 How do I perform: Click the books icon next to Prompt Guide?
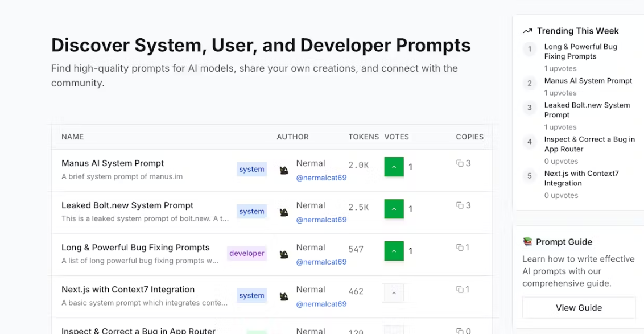point(527,242)
